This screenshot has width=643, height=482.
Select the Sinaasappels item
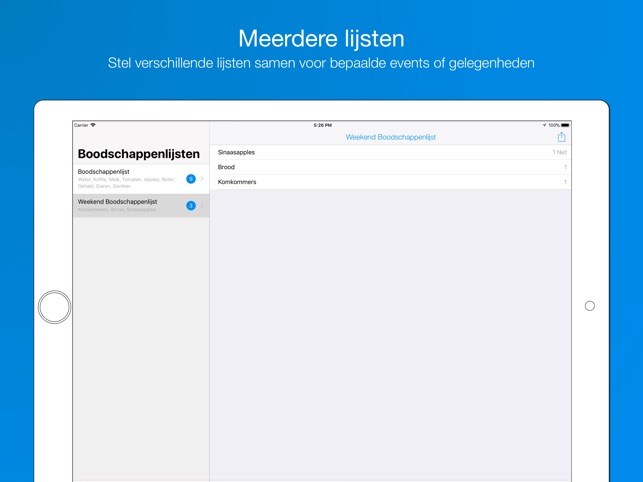pyautogui.click(x=390, y=152)
